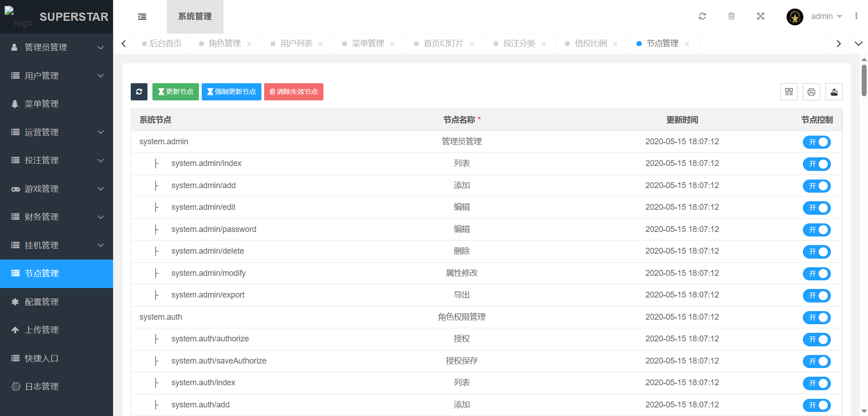Viewport: 868px width, 416px height.
Task: Expand the 财务管理 sidebar menu
Action: [57, 217]
